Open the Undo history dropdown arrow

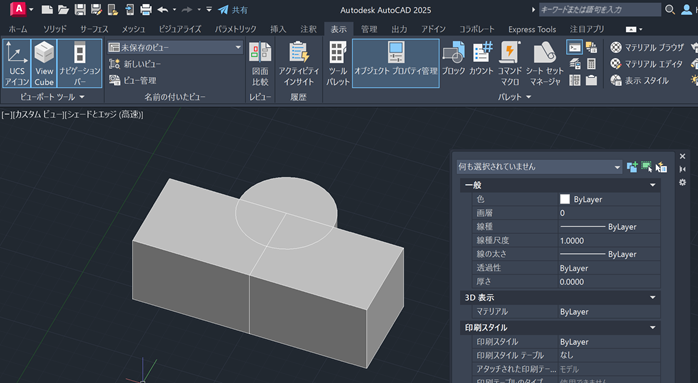point(174,9)
